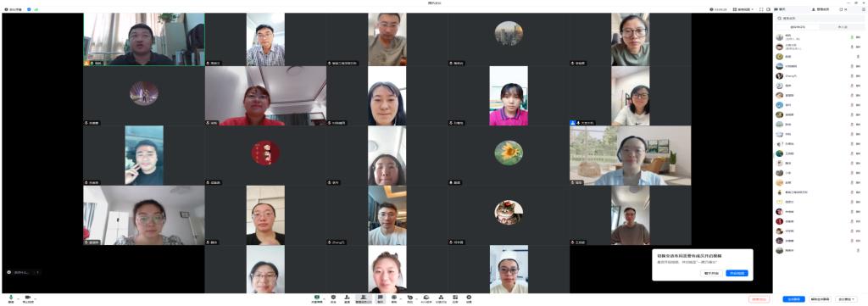Open the chat tab at top of side panel
Viewport: 868px width, 306px height.
[780, 9]
